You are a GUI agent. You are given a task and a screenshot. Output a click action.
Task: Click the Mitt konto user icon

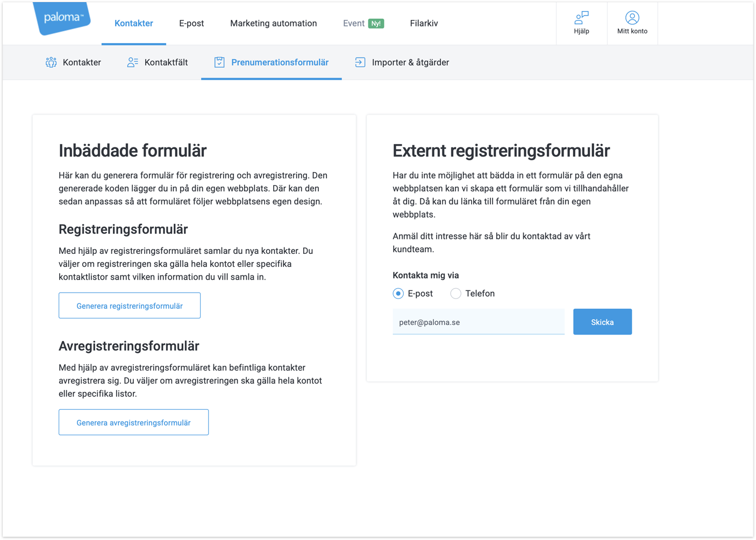tap(632, 18)
